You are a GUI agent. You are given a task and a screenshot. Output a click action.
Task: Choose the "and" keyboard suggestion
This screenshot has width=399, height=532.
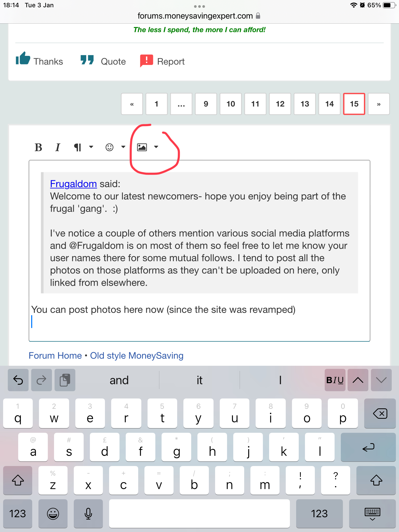pos(119,380)
